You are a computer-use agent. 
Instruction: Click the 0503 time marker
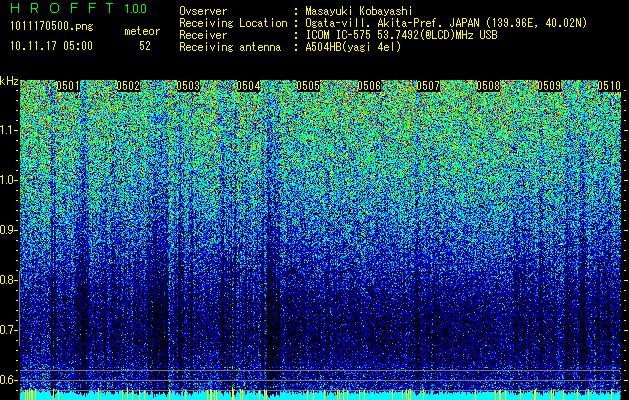click(188, 86)
